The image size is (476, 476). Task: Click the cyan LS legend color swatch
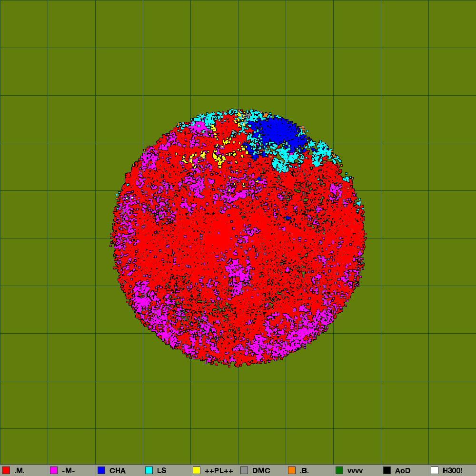tap(149, 470)
